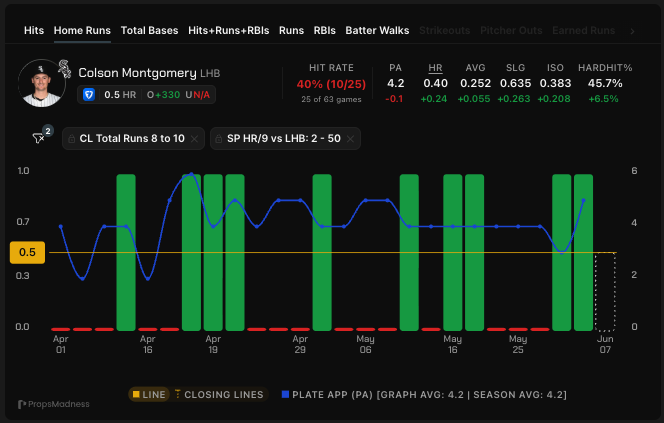The image size is (664, 423).
Task: Click the HR stat column header
Action: pos(435,68)
